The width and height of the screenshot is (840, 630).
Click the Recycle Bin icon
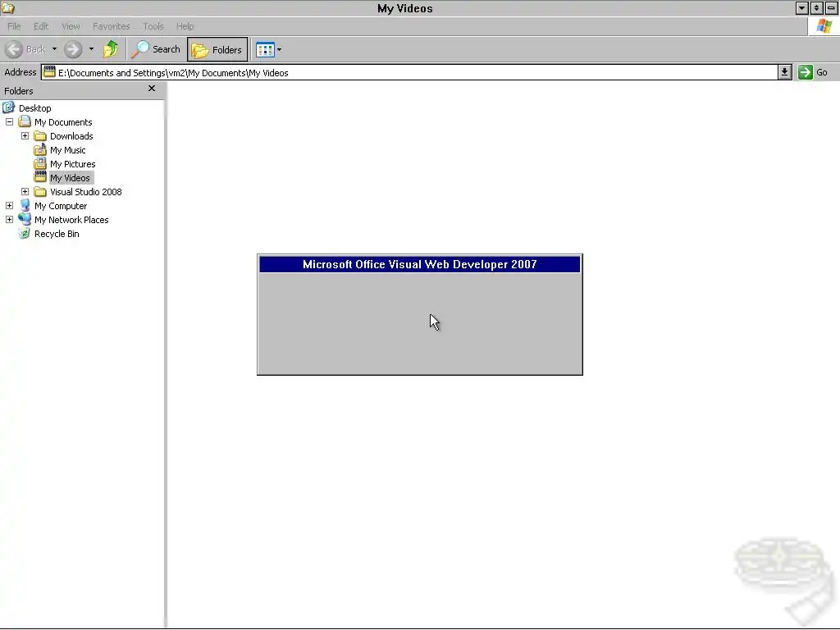(25, 233)
